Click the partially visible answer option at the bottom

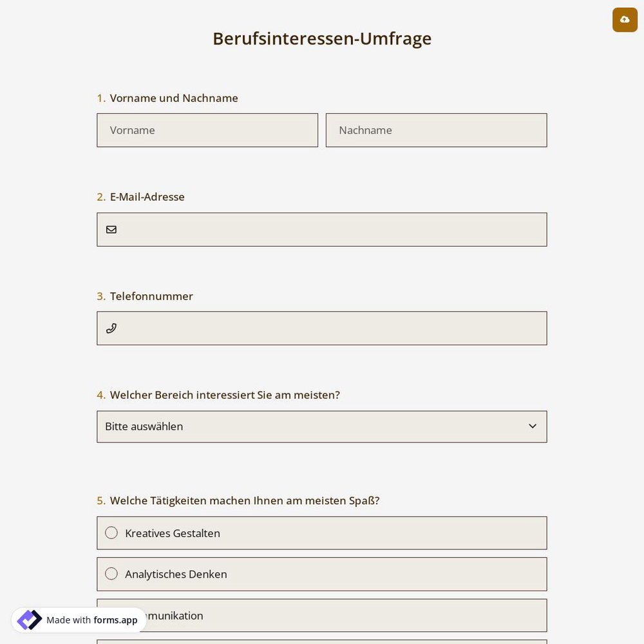click(x=322, y=642)
